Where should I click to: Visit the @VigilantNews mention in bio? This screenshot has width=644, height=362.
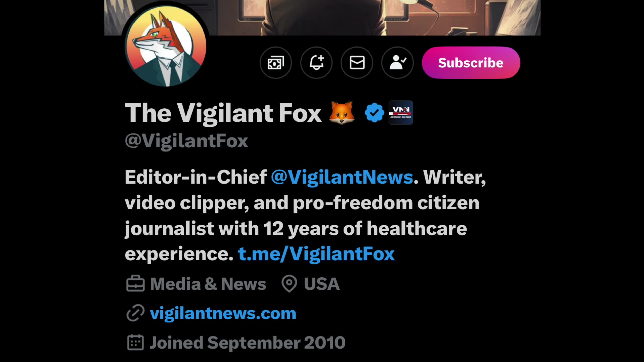pyautogui.click(x=341, y=177)
